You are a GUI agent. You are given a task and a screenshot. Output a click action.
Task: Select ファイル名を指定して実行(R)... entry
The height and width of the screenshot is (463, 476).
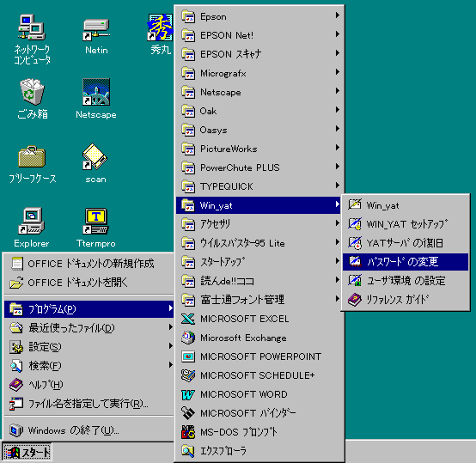pyautogui.click(x=89, y=404)
